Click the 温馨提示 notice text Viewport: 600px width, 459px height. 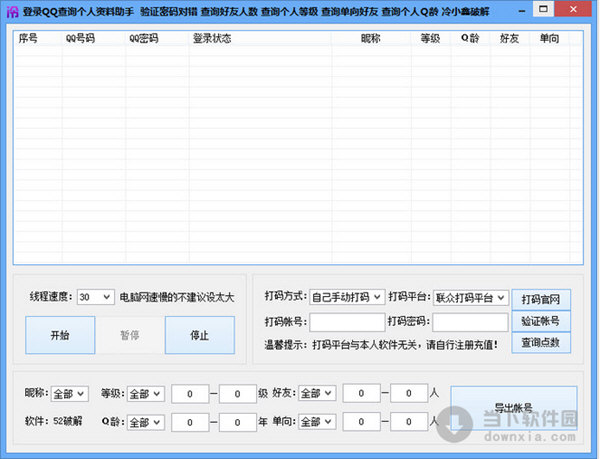point(381,345)
